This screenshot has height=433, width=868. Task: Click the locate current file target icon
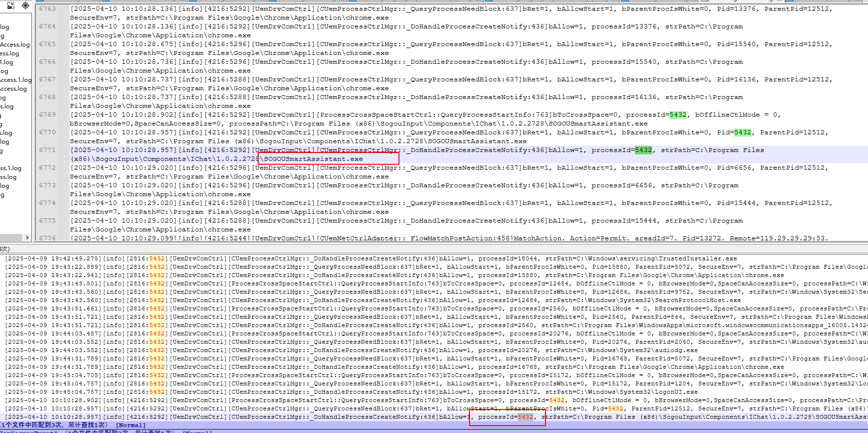(25, 5)
